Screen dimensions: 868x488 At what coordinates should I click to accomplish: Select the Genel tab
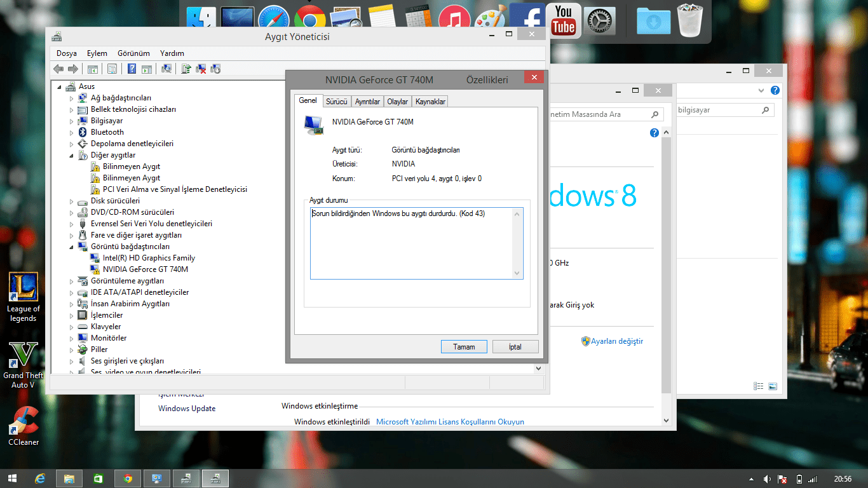(308, 100)
